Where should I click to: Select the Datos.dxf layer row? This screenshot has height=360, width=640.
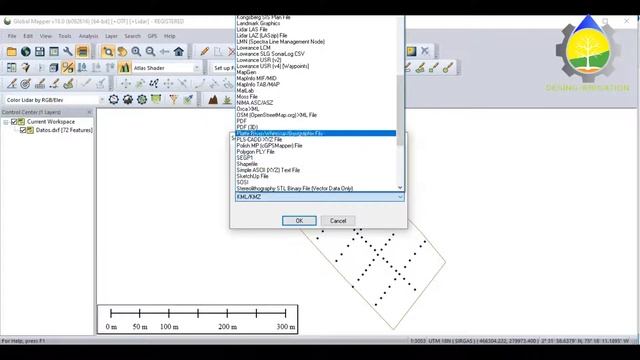(64, 130)
